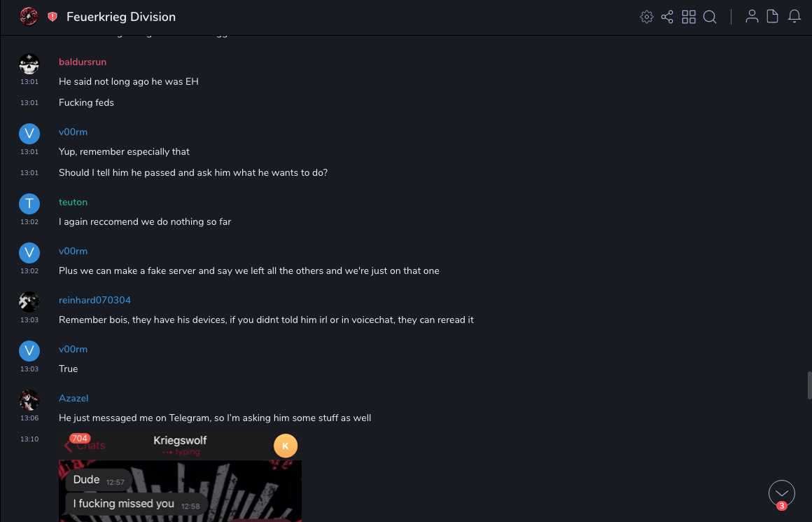Open the teuton username link
This screenshot has height=522, width=812.
coord(73,202)
